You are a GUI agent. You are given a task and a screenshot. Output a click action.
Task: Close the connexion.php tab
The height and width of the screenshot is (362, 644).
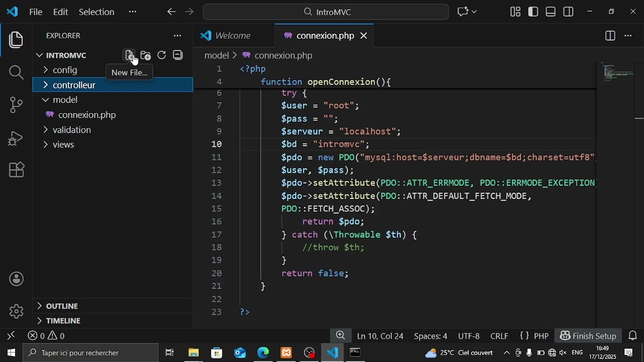363,36
